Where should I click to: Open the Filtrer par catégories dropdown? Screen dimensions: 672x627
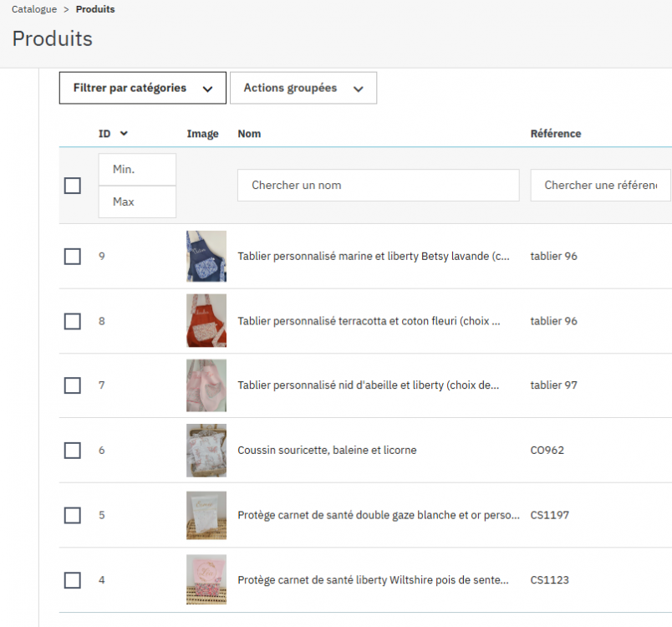click(x=142, y=88)
